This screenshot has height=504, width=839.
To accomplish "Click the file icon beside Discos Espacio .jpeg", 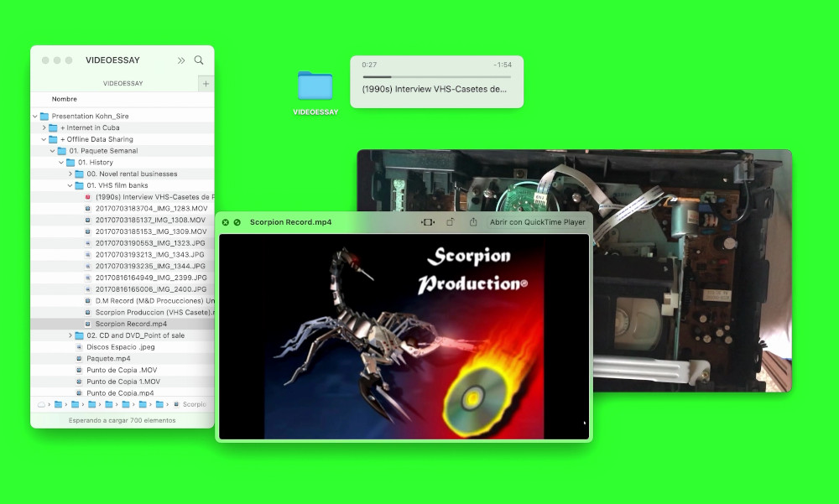I will click(79, 347).
